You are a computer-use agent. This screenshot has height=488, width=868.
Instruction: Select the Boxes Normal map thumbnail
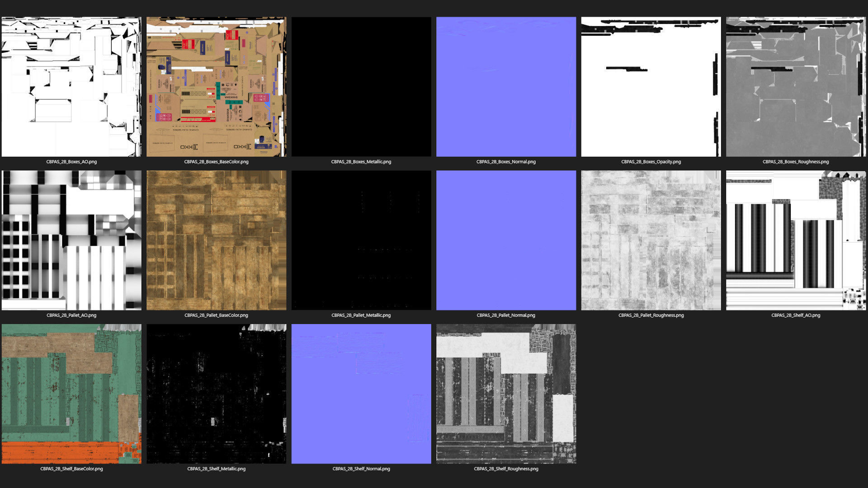(506, 87)
